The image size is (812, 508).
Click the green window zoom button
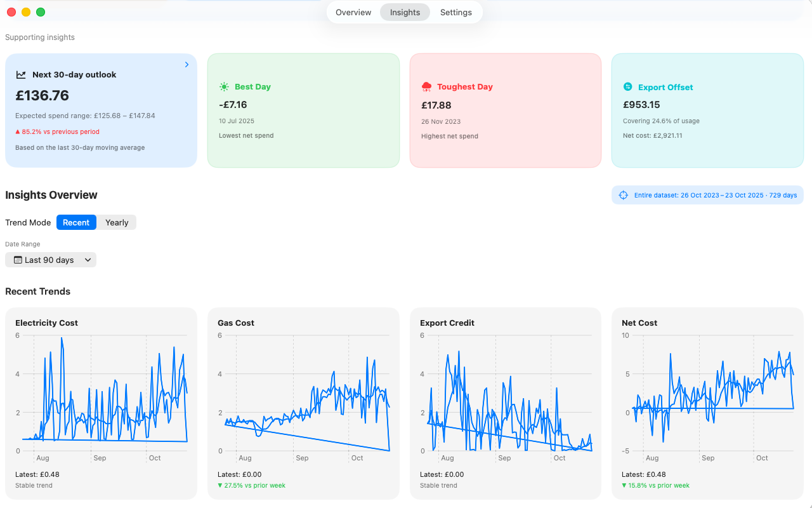point(41,12)
